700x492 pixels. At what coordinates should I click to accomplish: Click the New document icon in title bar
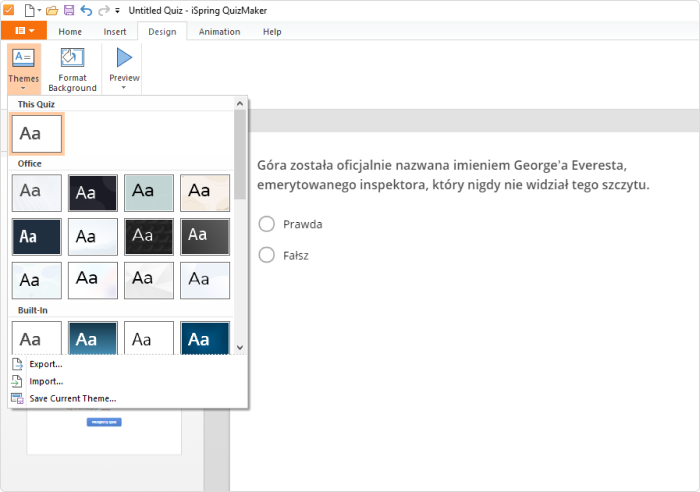click(x=29, y=10)
